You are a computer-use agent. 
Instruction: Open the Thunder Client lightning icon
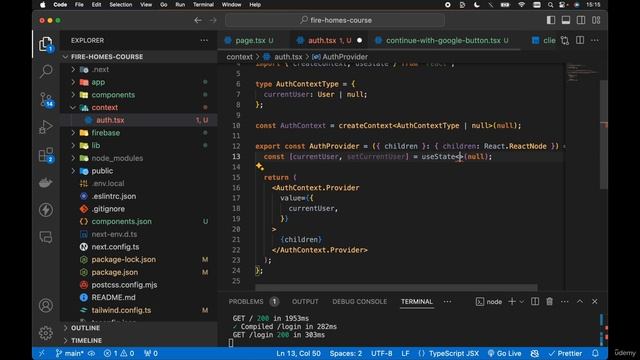46,210
